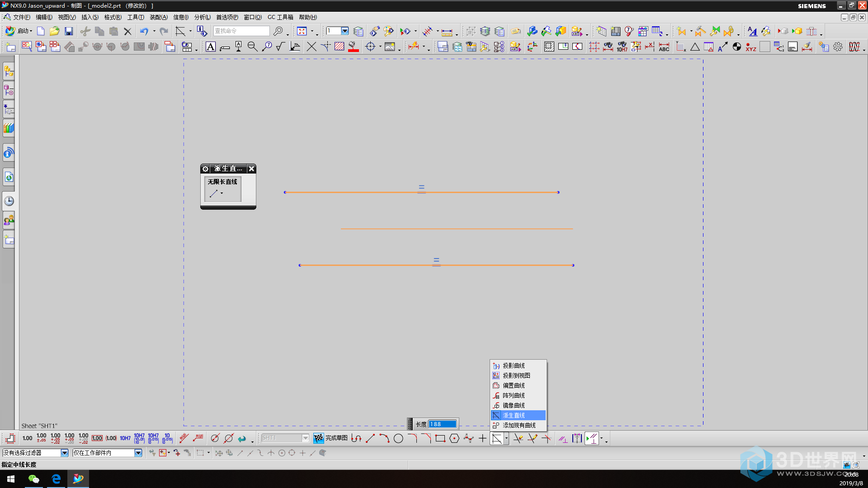Expand the selection filter dropdown 没有选择过滤器
The width and height of the screenshot is (868, 488).
click(x=65, y=453)
